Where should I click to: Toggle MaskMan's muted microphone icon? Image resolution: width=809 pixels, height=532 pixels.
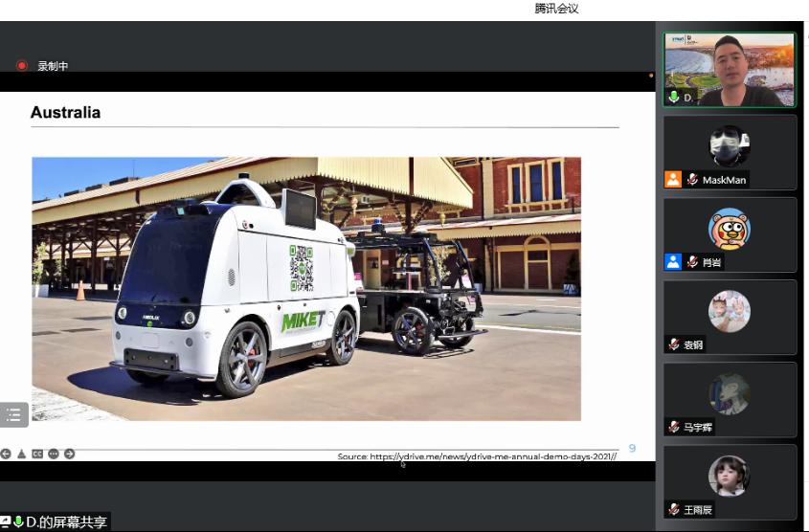(692, 179)
